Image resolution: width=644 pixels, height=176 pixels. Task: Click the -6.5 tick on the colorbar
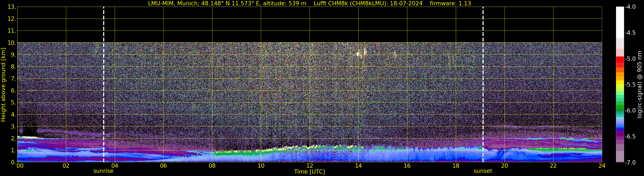click(630, 136)
